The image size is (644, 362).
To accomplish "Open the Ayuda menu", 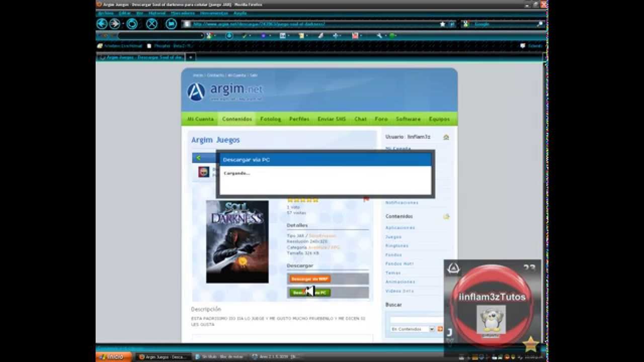I will click(x=240, y=13).
